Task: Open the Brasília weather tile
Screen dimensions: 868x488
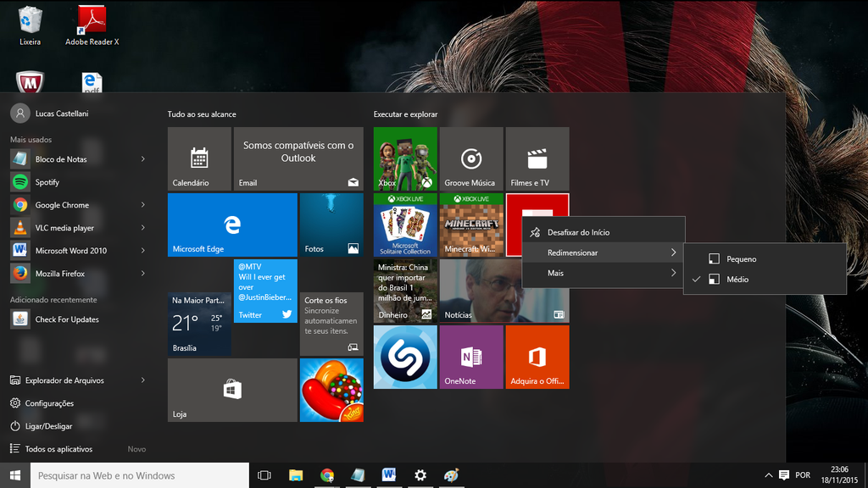Action: point(199,324)
